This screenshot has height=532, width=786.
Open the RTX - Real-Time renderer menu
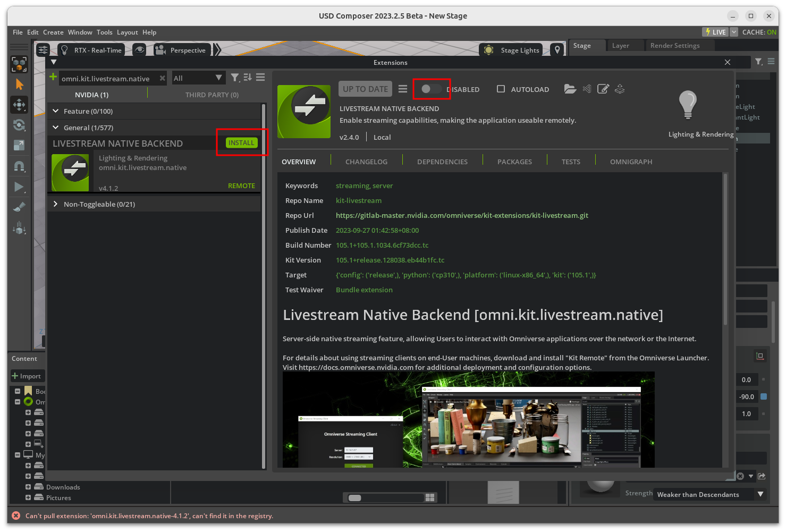point(91,50)
